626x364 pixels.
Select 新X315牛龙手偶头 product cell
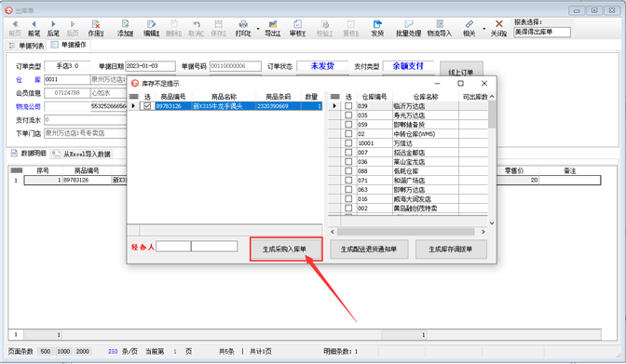coord(224,106)
